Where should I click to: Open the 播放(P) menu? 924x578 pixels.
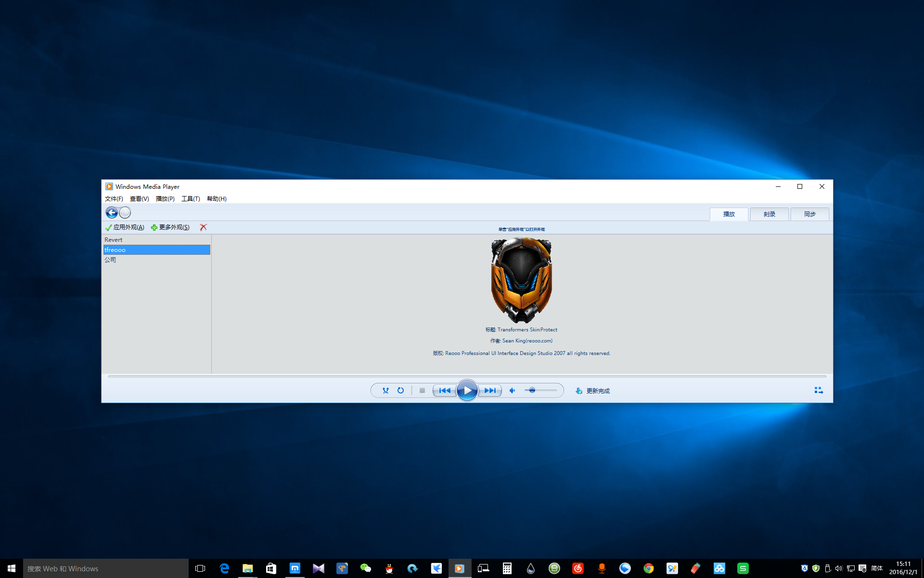pyautogui.click(x=165, y=199)
